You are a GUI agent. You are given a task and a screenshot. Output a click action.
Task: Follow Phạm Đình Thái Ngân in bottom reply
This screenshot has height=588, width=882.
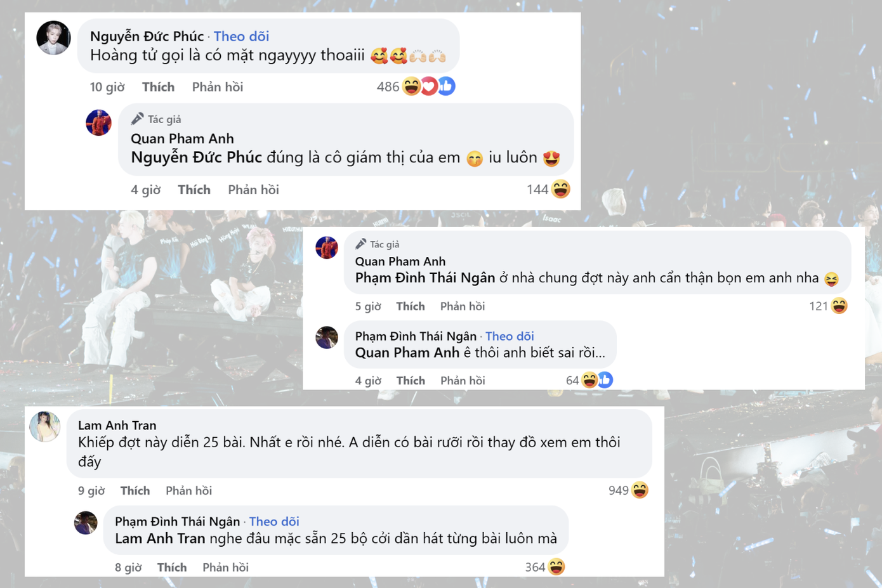pos(273,521)
